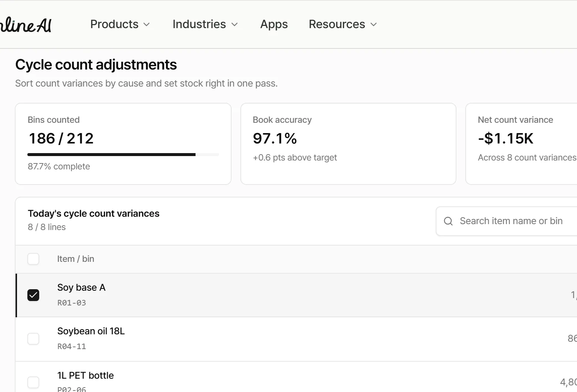The width and height of the screenshot is (577, 392).
Task: Select the Soy base A item name
Action: (x=81, y=287)
